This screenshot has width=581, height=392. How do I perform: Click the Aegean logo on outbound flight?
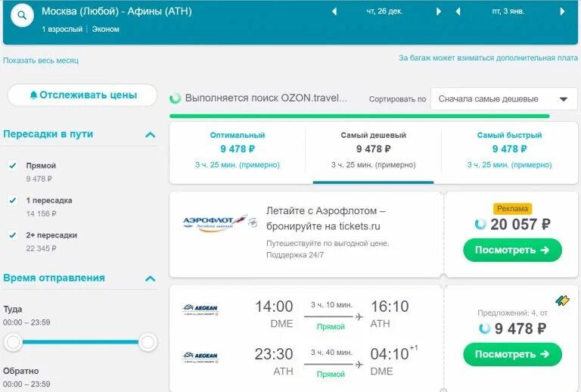tap(200, 310)
